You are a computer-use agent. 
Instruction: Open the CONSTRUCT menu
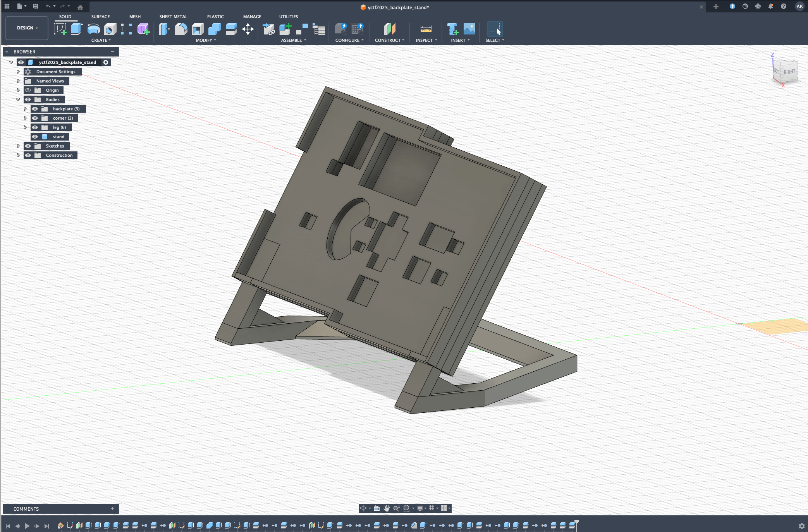(389, 40)
